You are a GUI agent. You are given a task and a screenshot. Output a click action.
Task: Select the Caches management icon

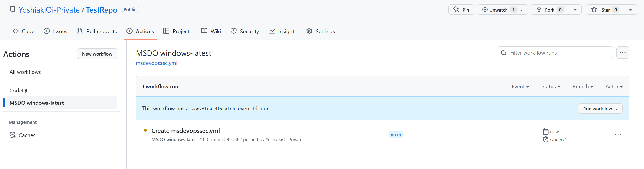tap(13, 135)
